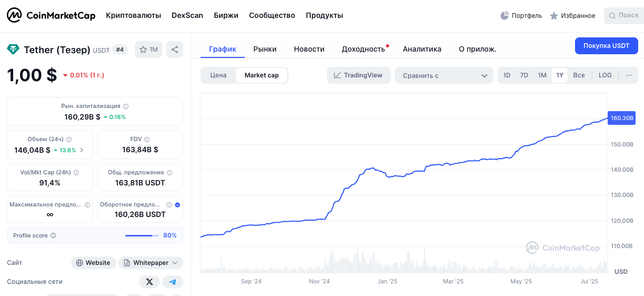Expand the Сравнить с dropdown
Viewport: 644px width, 296px height.
444,75
